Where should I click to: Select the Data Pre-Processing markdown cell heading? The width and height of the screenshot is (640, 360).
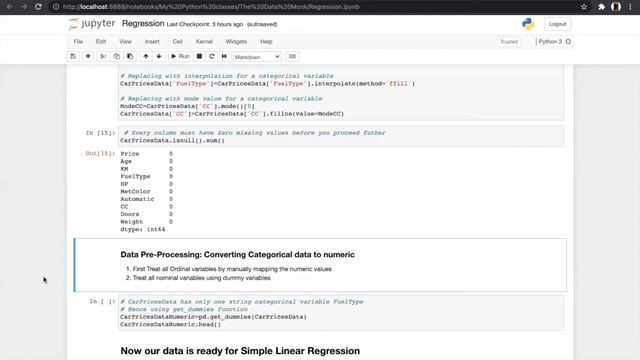click(237, 255)
